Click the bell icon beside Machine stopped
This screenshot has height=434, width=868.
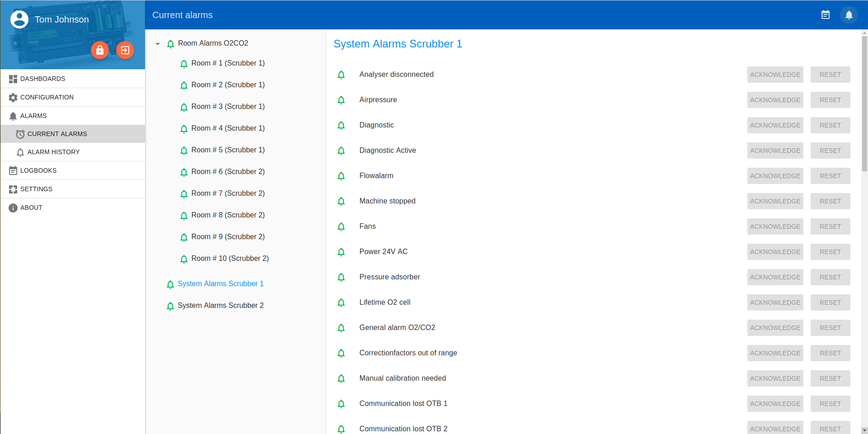coord(341,201)
